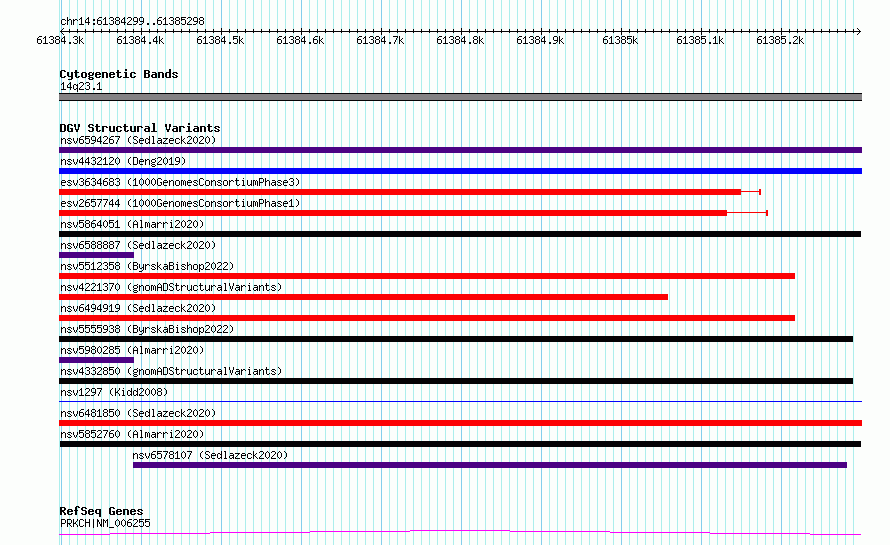The width and height of the screenshot is (890, 545).
Task: Click the nsv6494919 (Sedlazeck2020) label
Action: (138, 308)
